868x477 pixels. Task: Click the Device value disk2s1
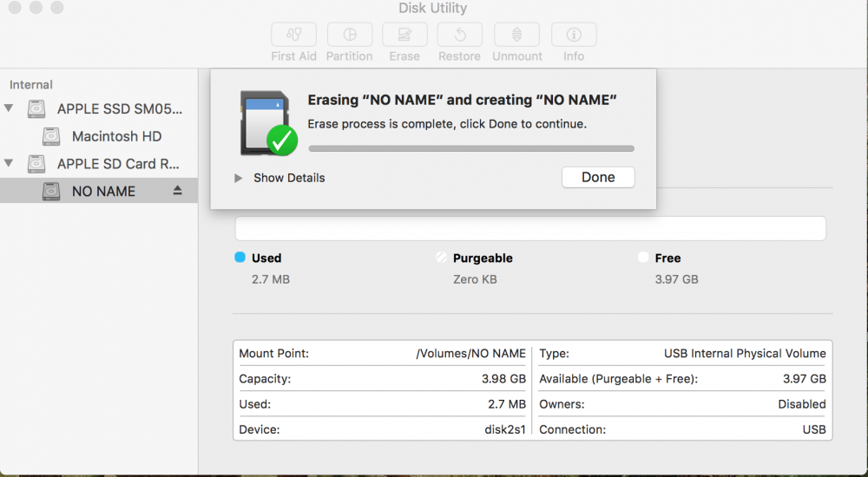[505, 429]
